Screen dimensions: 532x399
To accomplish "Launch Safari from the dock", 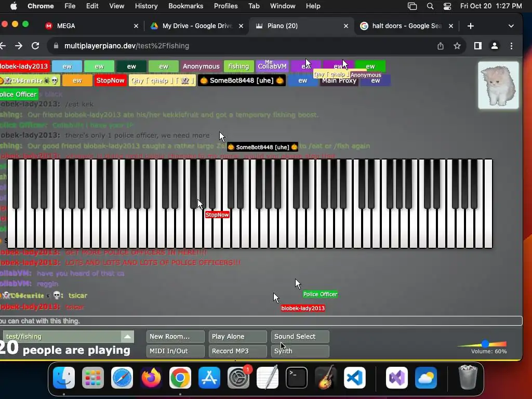I will (x=122, y=378).
